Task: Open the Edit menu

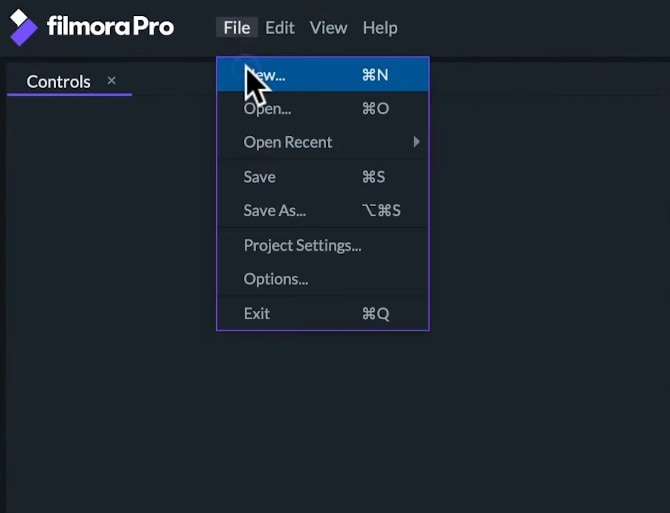Action: click(280, 28)
